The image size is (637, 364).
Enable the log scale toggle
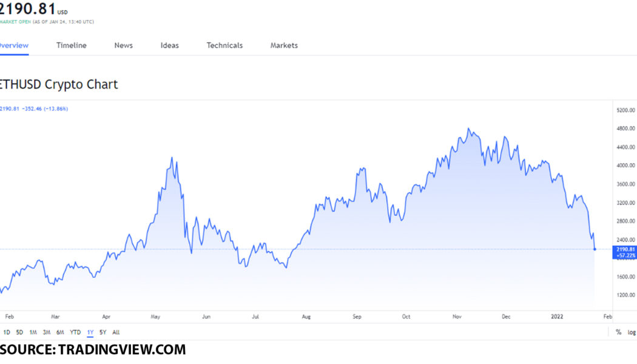coord(632,332)
